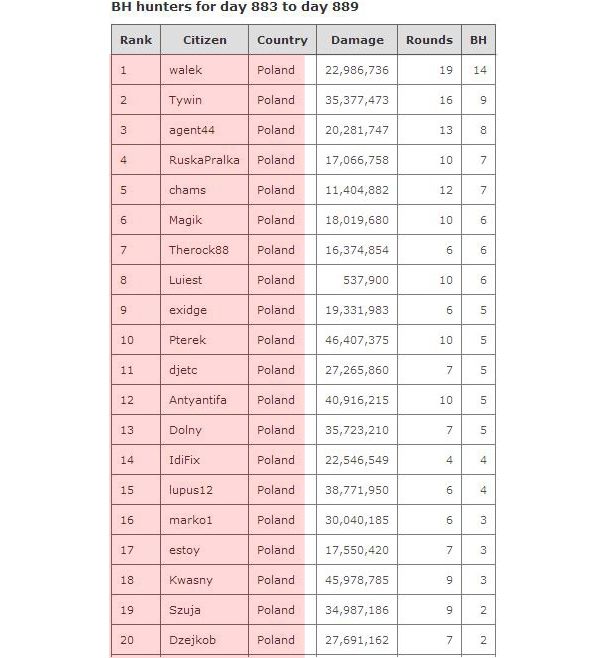Click the citizen name Tywin
This screenshot has width=607, height=658.
pyautogui.click(x=185, y=100)
